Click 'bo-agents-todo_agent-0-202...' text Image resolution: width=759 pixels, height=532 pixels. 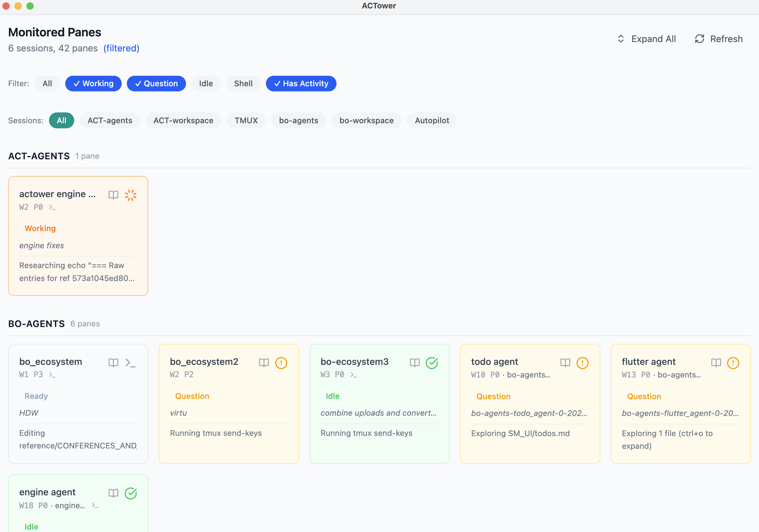click(529, 413)
